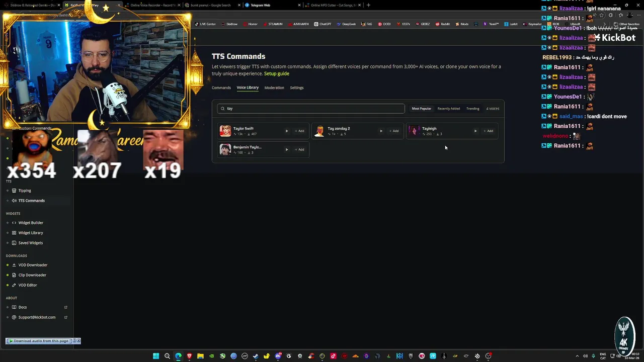The height and width of the screenshot is (362, 644).
Task: Open Widget Builder in the sidebar
Action: pyautogui.click(x=31, y=223)
